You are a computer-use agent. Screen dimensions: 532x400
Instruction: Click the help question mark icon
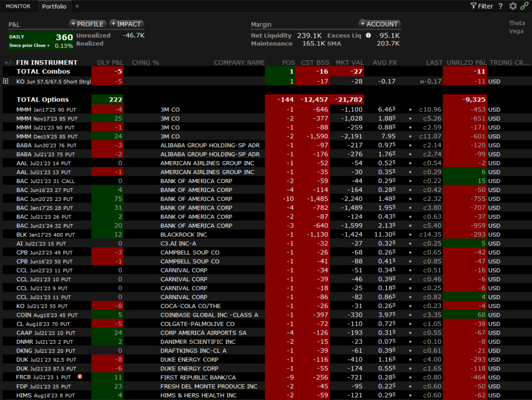point(501,6)
